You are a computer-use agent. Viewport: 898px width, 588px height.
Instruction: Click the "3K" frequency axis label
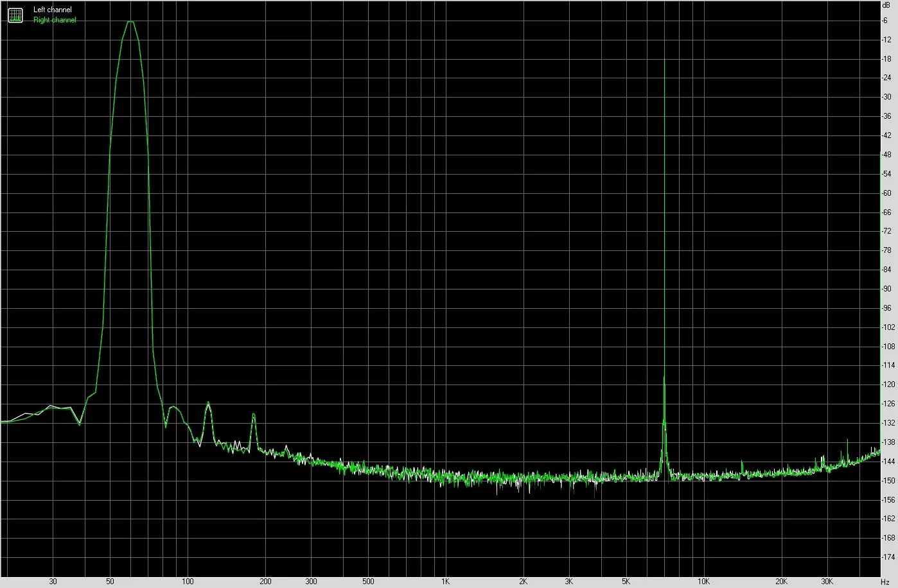click(569, 582)
